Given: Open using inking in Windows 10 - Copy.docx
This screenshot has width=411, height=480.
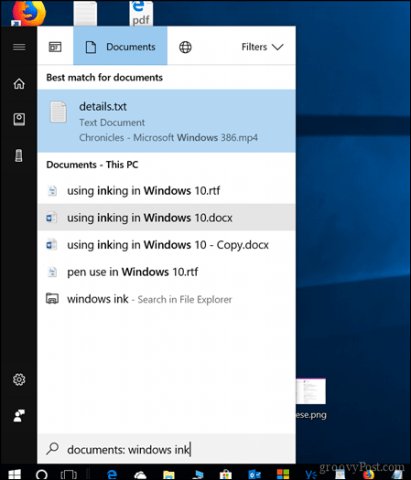Looking at the screenshot, I should [166, 245].
